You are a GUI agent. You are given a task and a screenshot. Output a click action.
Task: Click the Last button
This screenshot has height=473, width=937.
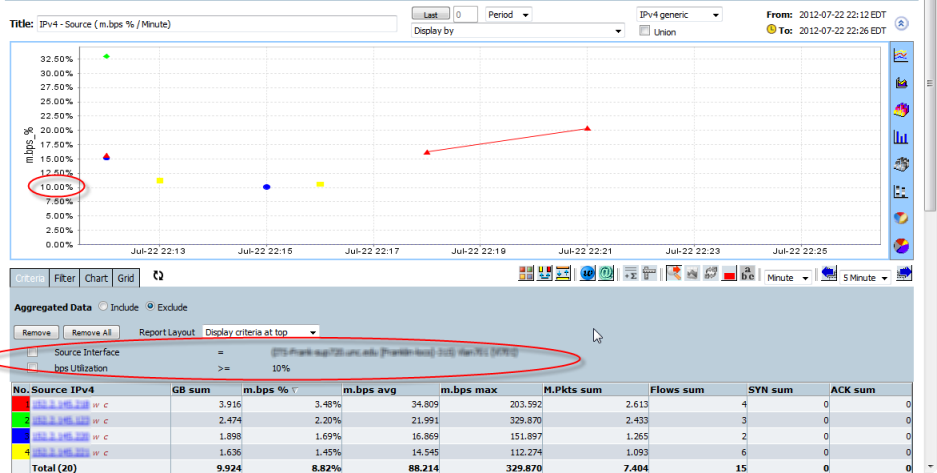point(431,14)
